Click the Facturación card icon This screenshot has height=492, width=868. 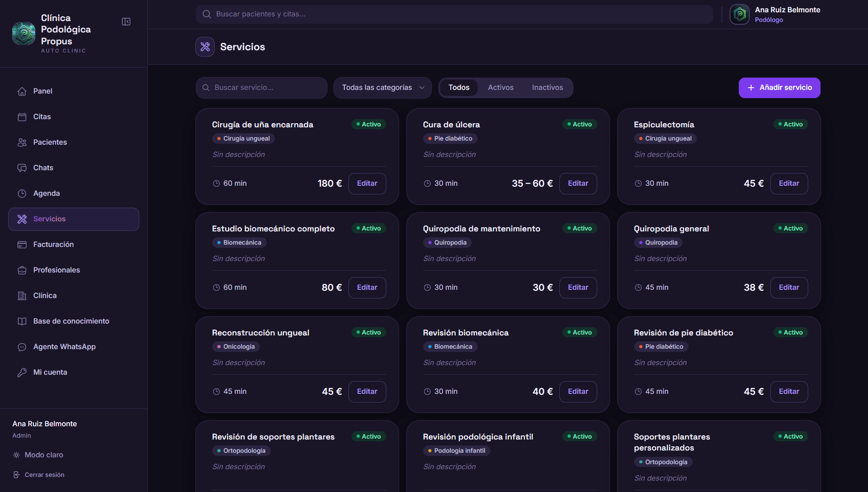22,245
